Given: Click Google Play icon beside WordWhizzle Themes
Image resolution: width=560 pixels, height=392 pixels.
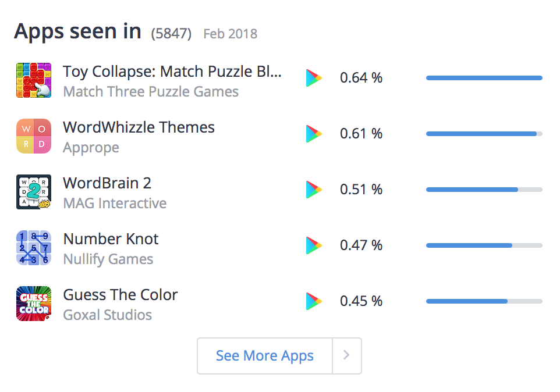Looking at the screenshot, I should click(x=314, y=134).
